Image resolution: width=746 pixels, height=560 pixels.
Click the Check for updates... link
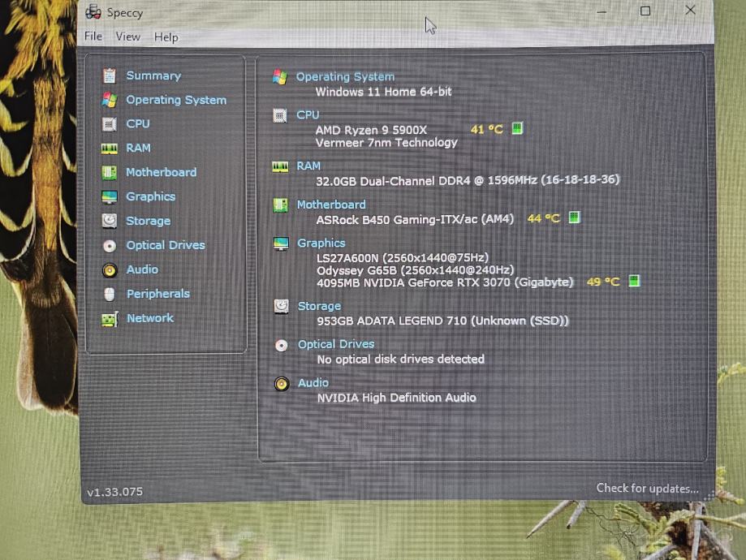click(x=648, y=488)
